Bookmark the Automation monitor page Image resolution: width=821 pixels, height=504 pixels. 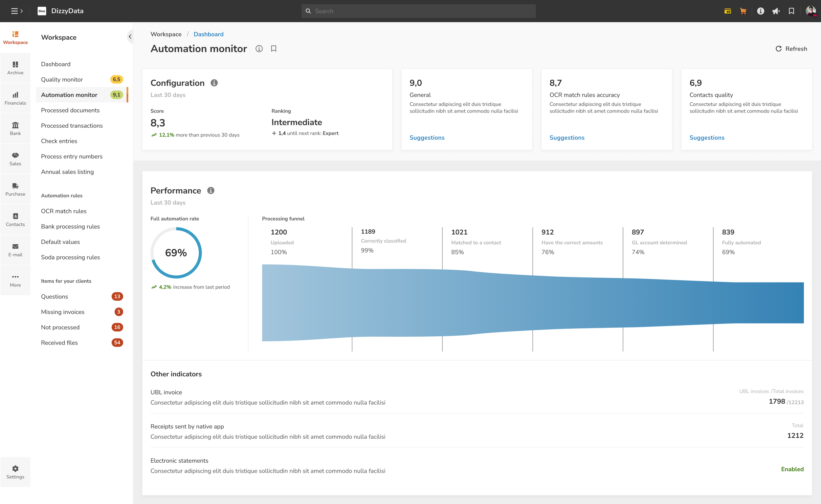[274, 49]
